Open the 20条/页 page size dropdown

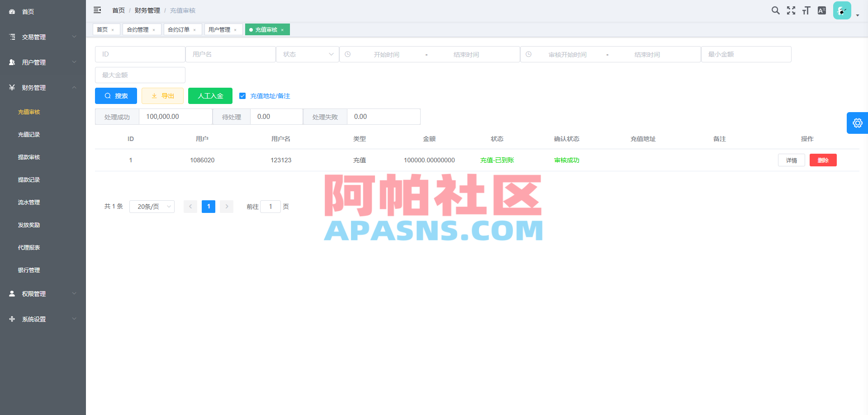[x=152, y=206]
